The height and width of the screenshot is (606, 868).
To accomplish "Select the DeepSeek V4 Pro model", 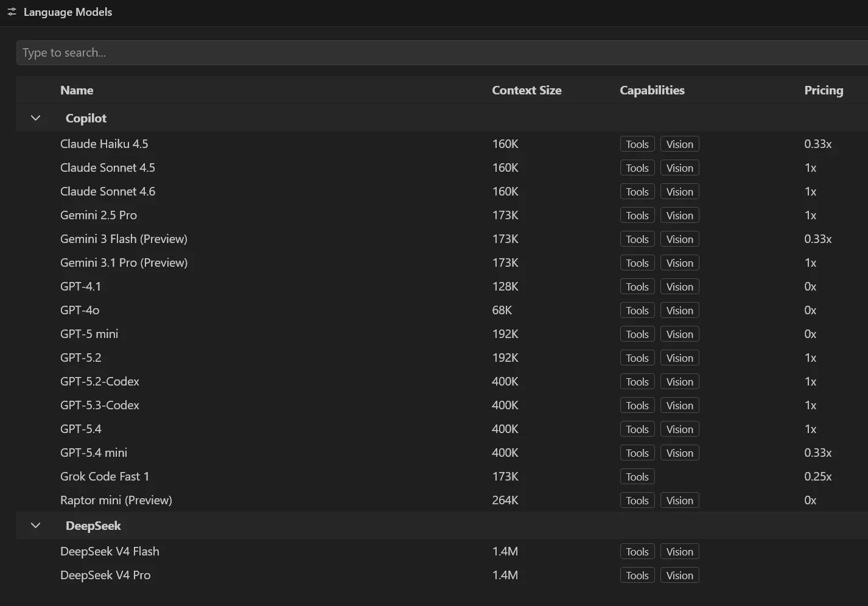I will pyautogui.click(x=105, y=575).
